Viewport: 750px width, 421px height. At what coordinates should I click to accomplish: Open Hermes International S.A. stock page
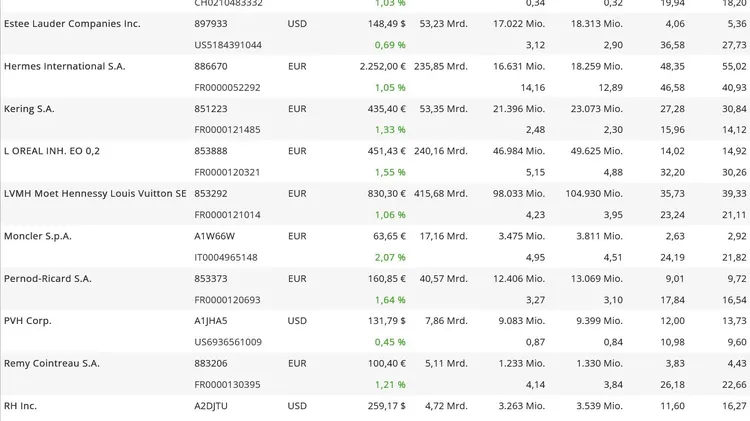coord(65,66)
